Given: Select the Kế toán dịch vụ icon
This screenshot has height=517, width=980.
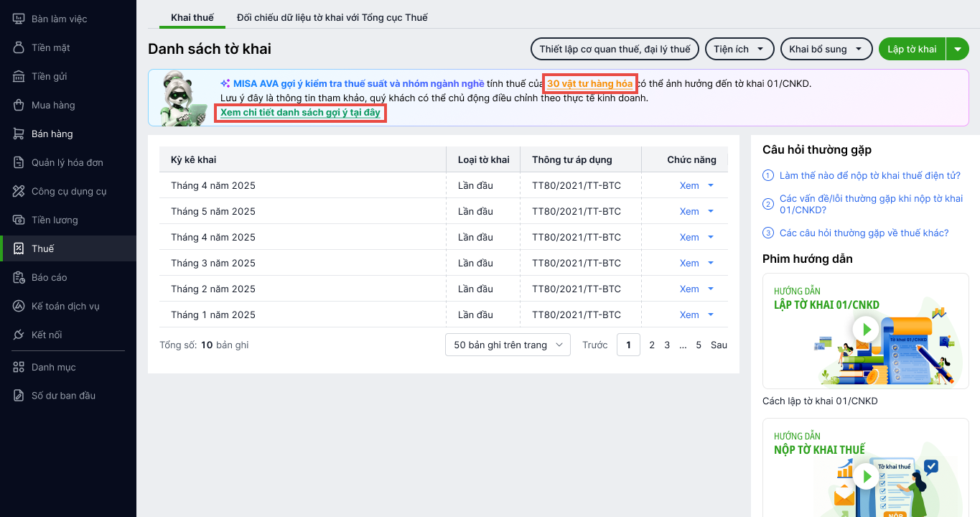Looking at the screenshot, I should 19,306.
